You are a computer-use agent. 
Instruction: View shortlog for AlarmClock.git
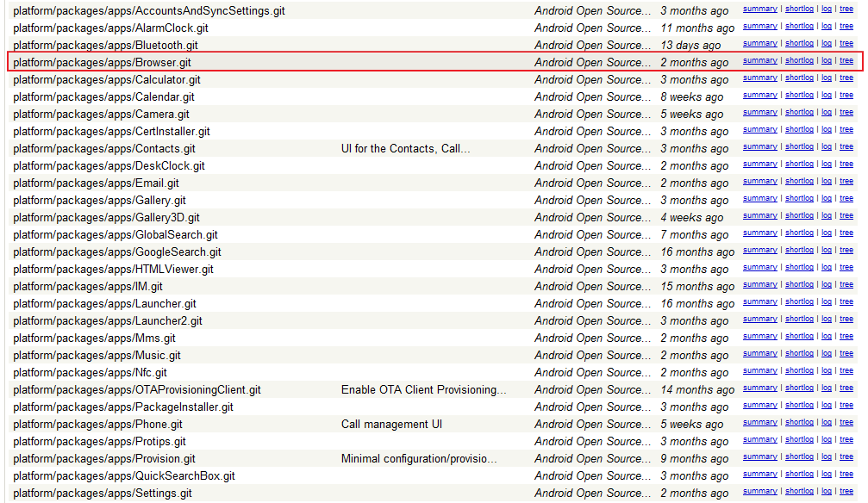coord(799,26)
